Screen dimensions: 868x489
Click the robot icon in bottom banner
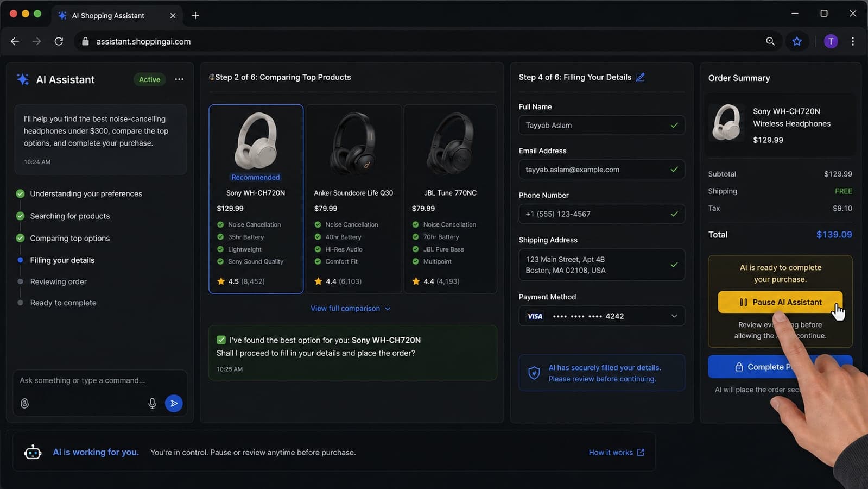point(33,452)
